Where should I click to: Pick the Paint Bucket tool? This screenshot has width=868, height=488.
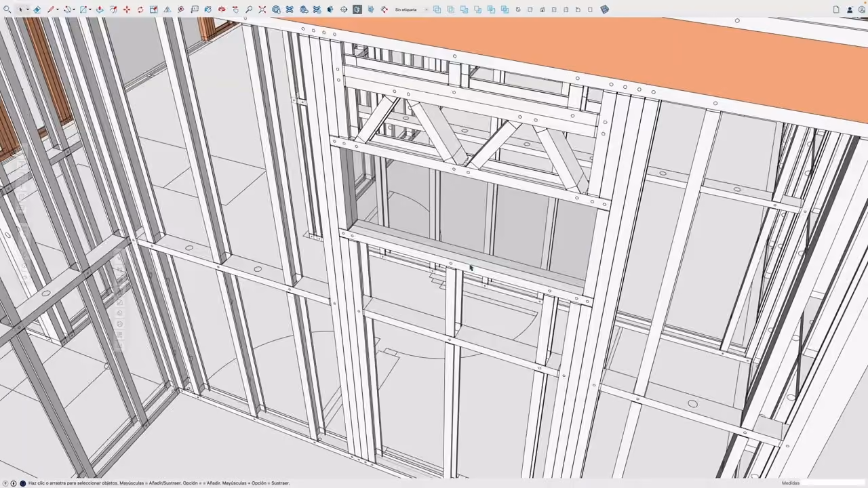point(208,9)
